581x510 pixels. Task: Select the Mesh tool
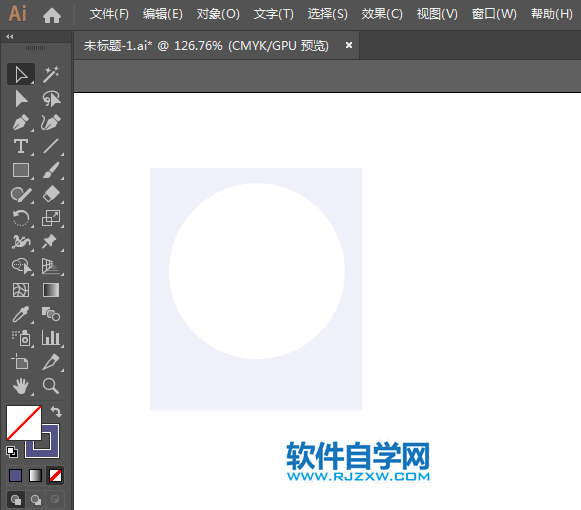pos(21,290)
